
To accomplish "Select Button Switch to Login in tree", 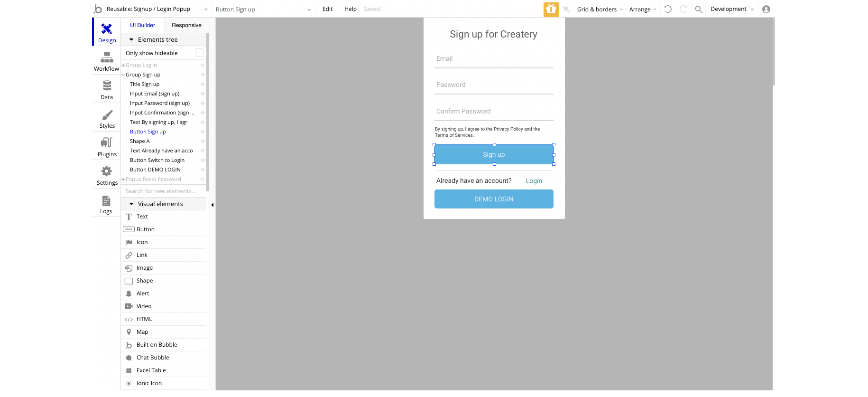I will click(157, 160).
